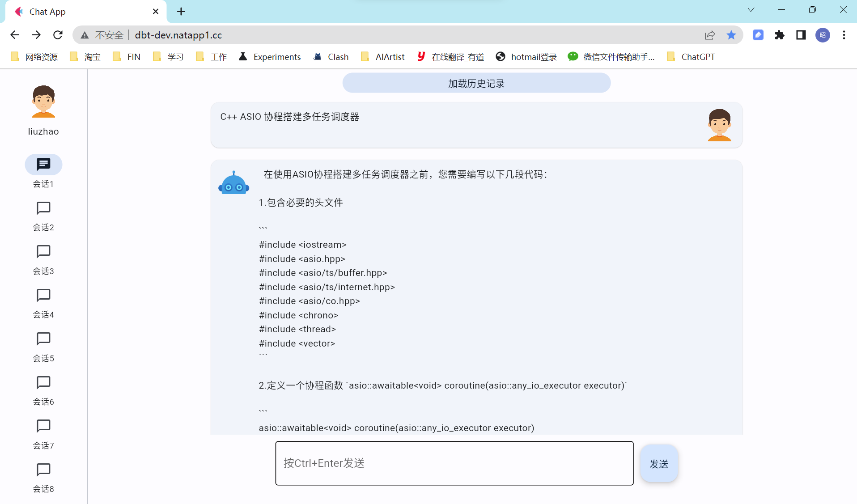Open the 工作 bookmarks folder

point(212,57)
